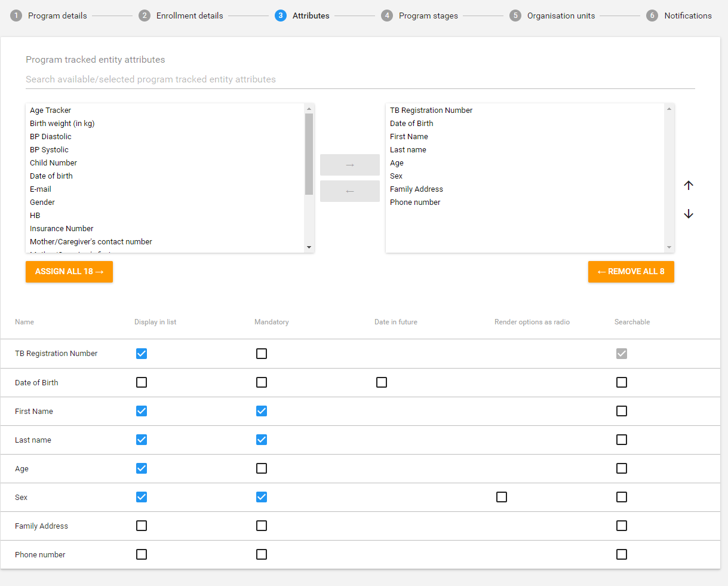Select the Attributes step label
This screenshot has width=728, height=586.
click(x=311, y=16)
